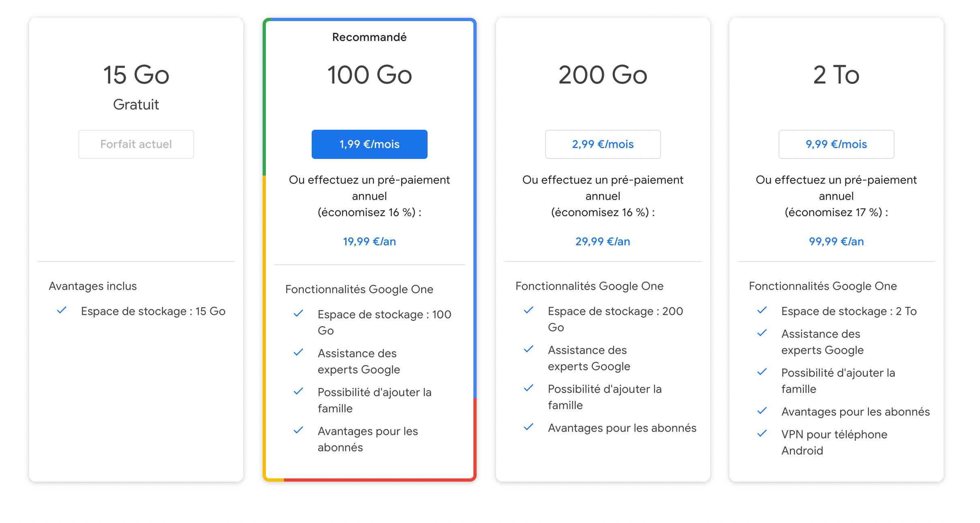
Task: Click checkmark beside Espace de stockage : 15 Go
Action: tap(62, 311)
